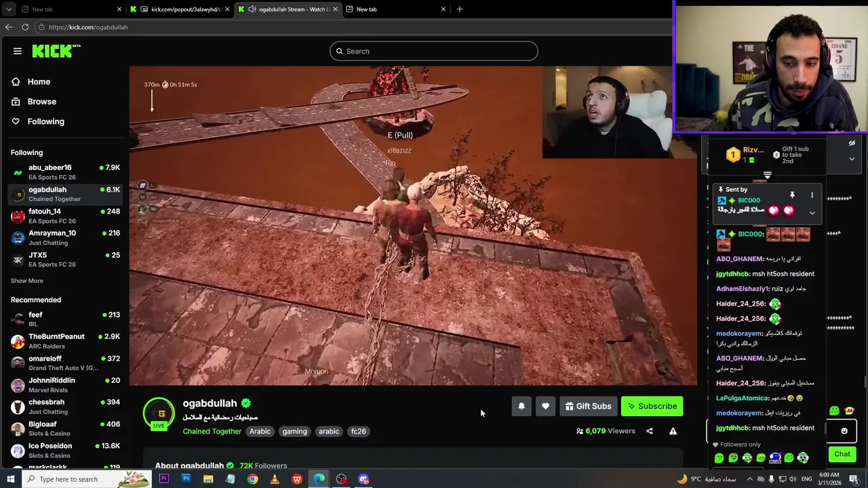
Task: Open Premiere Pro from taskbar
Action: (x=163, y=479)
